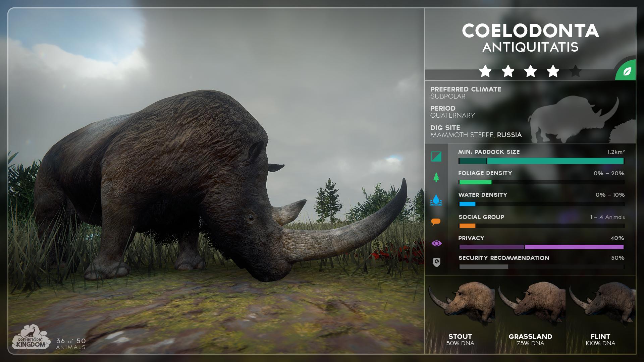Click the Dig Site label
644x362 pixels.
[445, 128]
